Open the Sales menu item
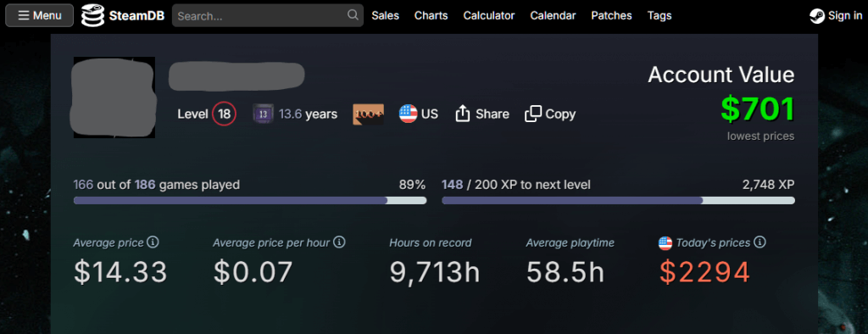This screenshot has height=334, width=868. tap(386, 15)
